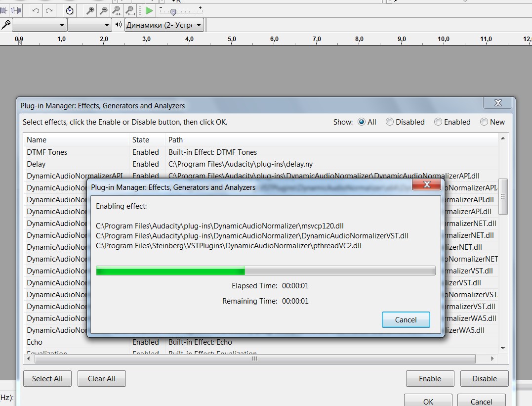532x406 pixels.
Task: Click the horizontal scrollbar thumb
Action: [255, 359]
